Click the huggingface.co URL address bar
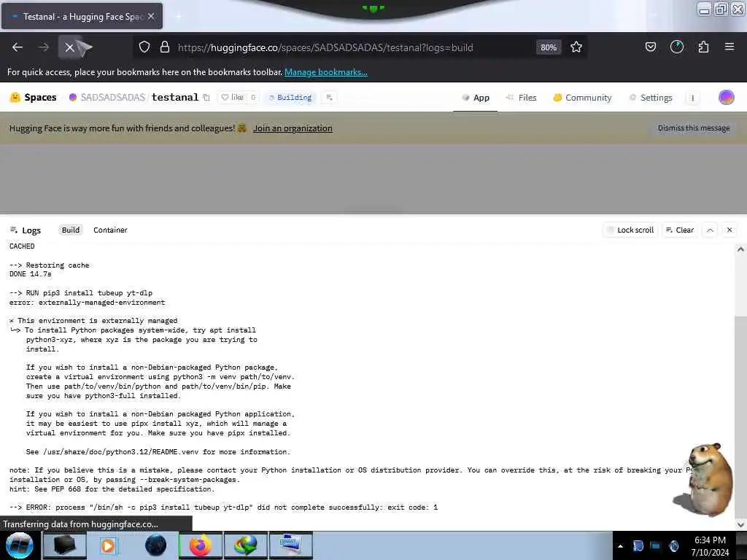Image resolution: width=747 pixels, height=560 pixels. (325, 47)
